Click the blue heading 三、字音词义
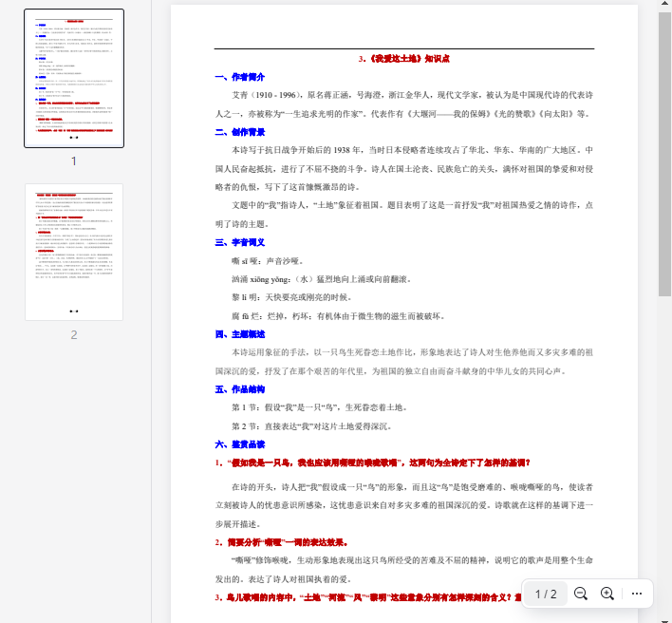Viewport: 672px width, 623px height. (x=240, y=242)
